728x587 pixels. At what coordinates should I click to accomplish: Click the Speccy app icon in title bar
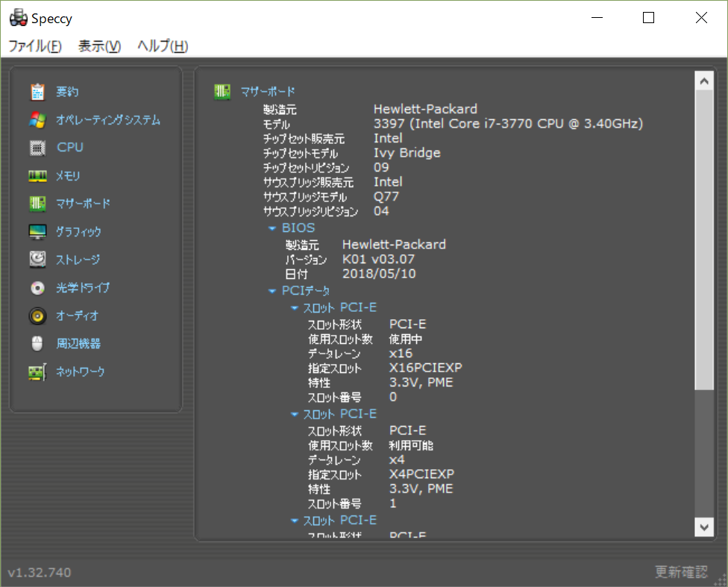(19, 18)
